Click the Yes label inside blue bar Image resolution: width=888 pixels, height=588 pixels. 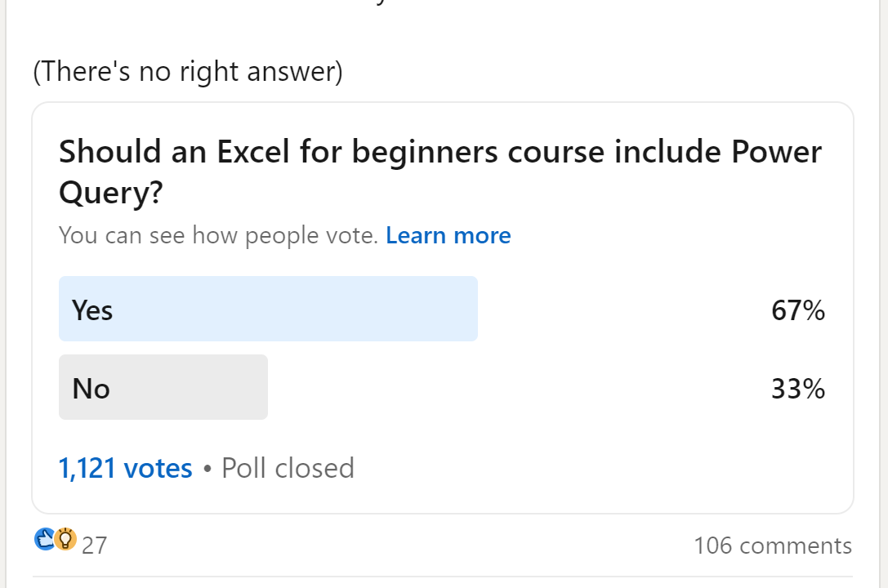[x=92, y=310]
